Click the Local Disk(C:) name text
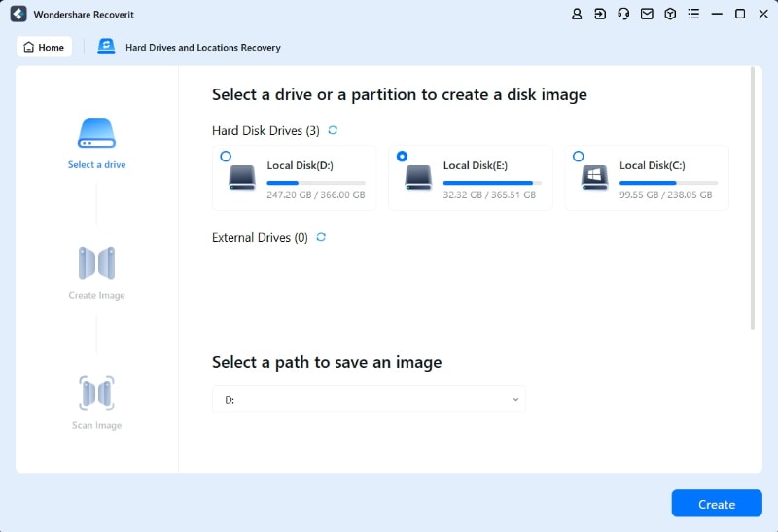 click(652, 165)
